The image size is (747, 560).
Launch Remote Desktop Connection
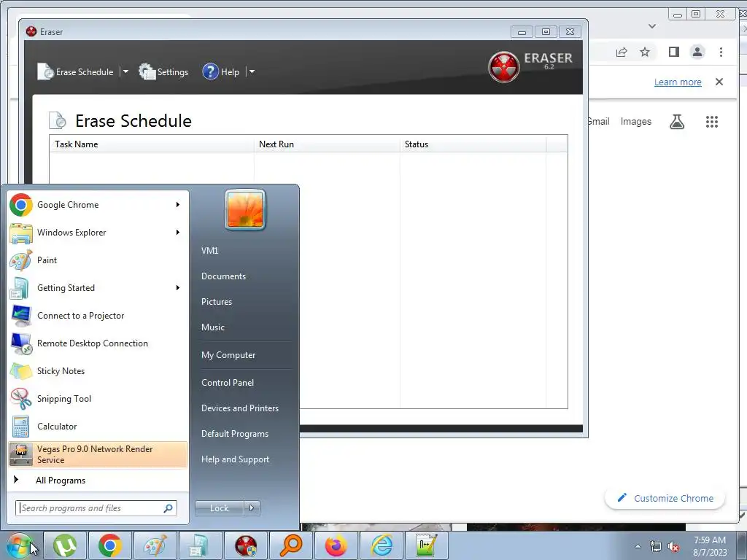98,343
